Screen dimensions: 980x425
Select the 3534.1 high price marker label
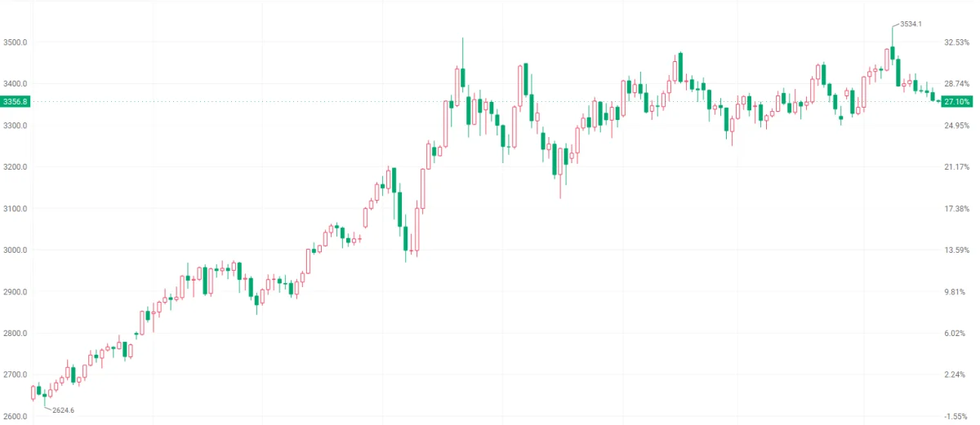pyautogui.click(x=911, y=24)
